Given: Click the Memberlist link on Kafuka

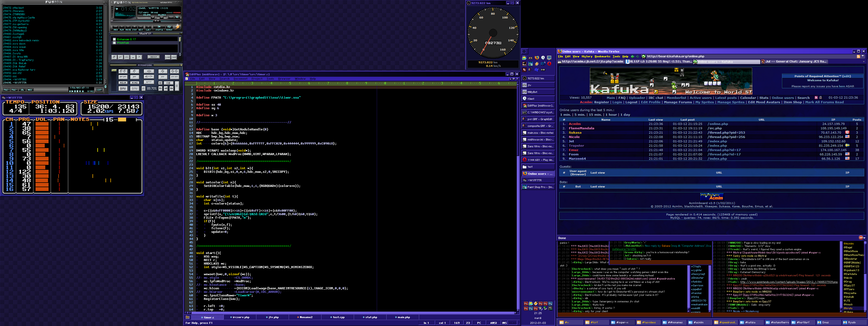Looking at the screenshot, I should pyautogui.click(x=676, y=98).
